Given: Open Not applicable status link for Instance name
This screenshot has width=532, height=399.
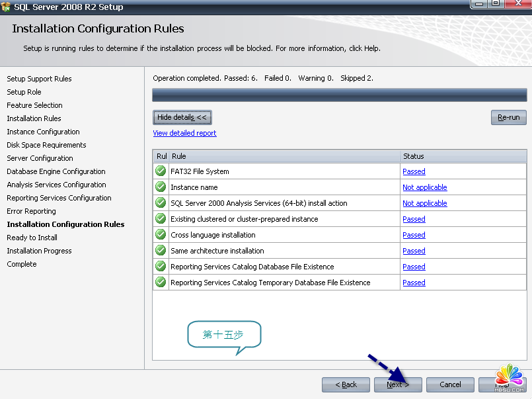Looking at the screenshot, I should (424, 187).
